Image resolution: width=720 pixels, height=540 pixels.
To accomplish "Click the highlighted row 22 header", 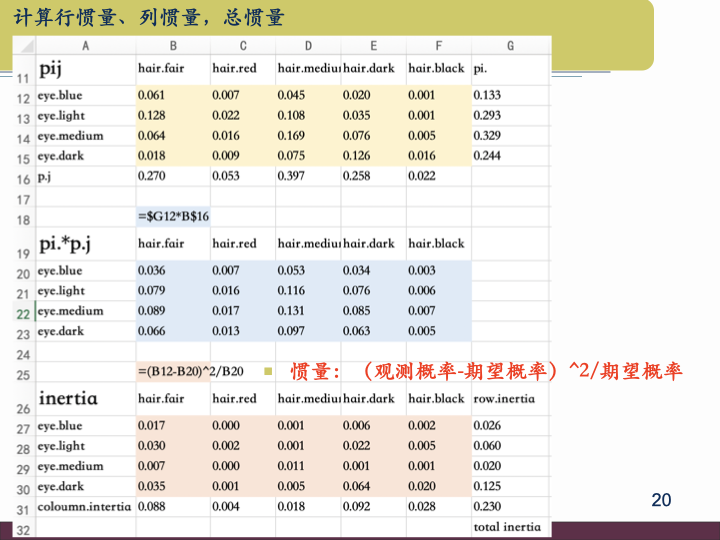I will (23, 311).
